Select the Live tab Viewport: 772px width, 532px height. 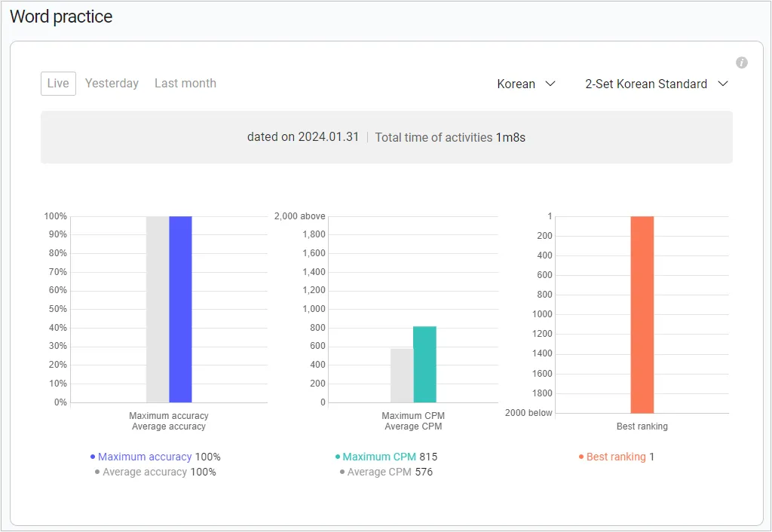tap(58, 83)
